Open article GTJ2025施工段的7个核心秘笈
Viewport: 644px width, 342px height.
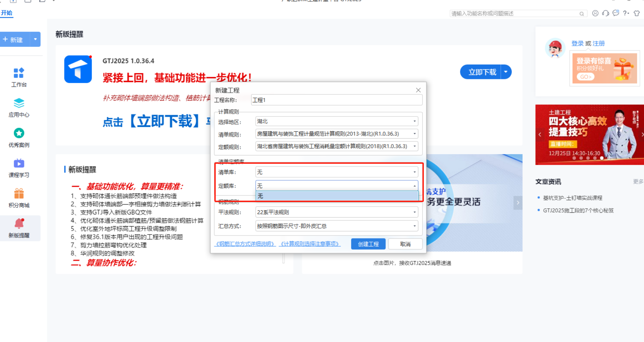click(x=578, y=210)
